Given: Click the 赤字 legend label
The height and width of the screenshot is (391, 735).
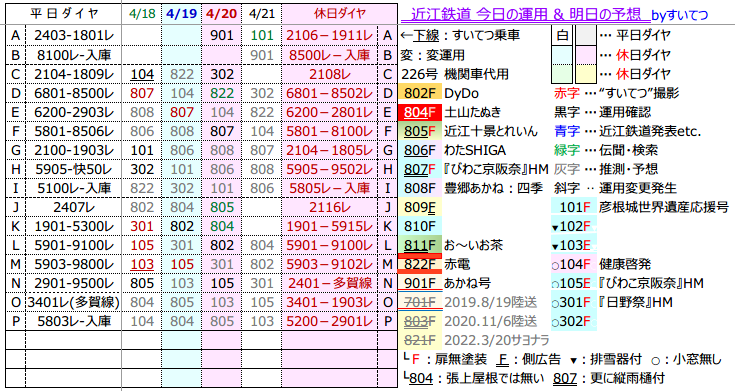Looking at the screenshot, I should click(x=567, y=93).
